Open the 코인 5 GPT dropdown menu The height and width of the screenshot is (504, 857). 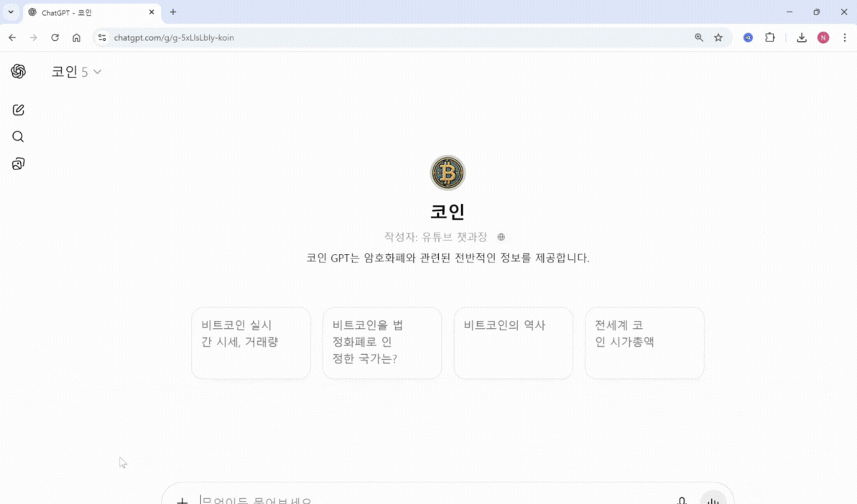[76, 71]
